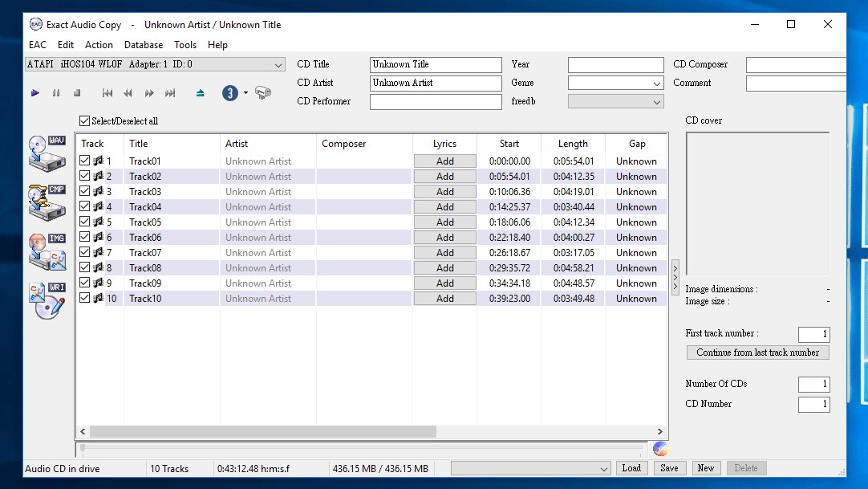Skip to next track button

click(x=170, y=93)
